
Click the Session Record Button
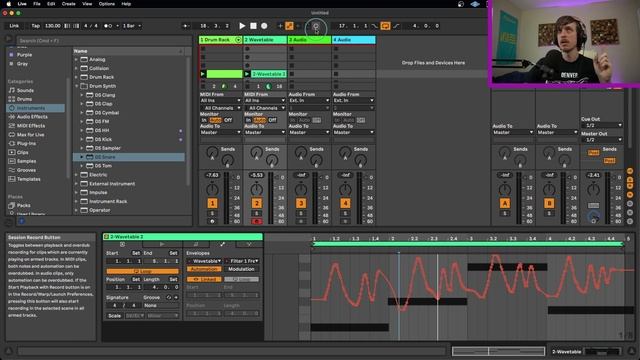click(x=316, y=26)
